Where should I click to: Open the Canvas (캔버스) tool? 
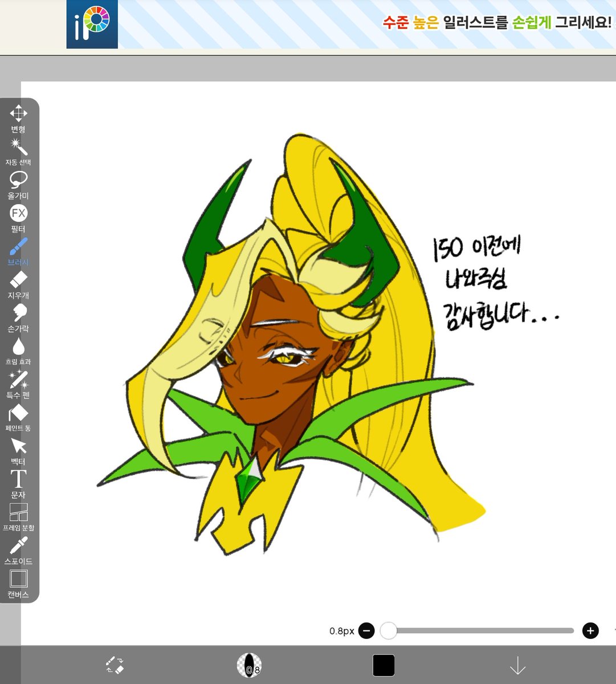(18, 584)
